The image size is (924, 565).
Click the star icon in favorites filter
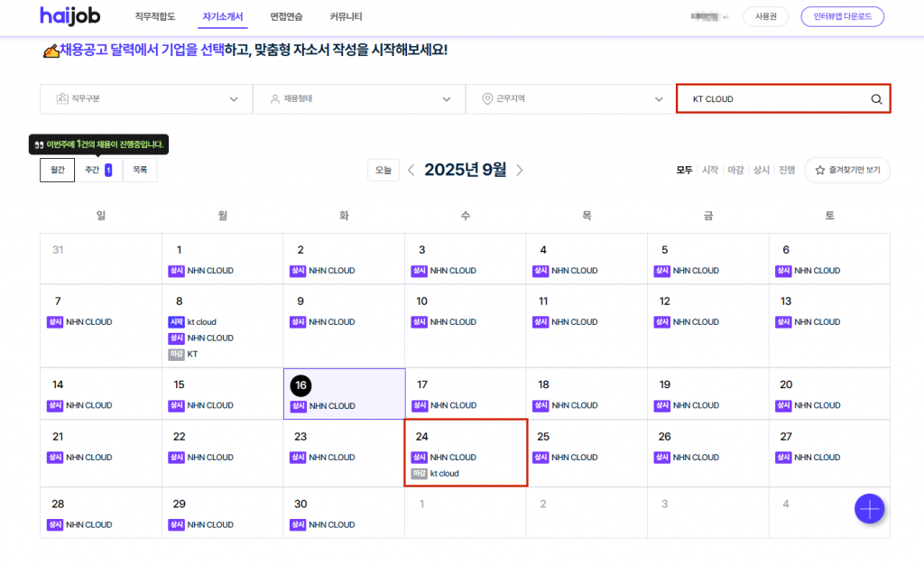(819, 170)
